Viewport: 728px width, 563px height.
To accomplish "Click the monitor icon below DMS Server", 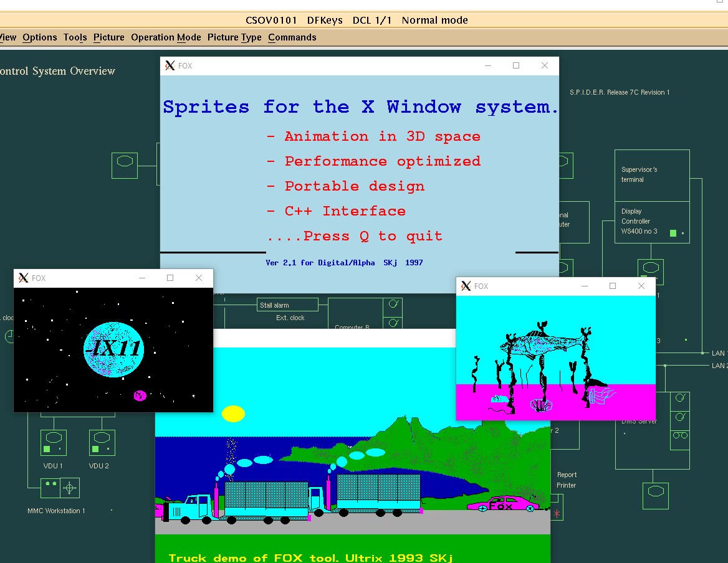I will click(656, 491).
